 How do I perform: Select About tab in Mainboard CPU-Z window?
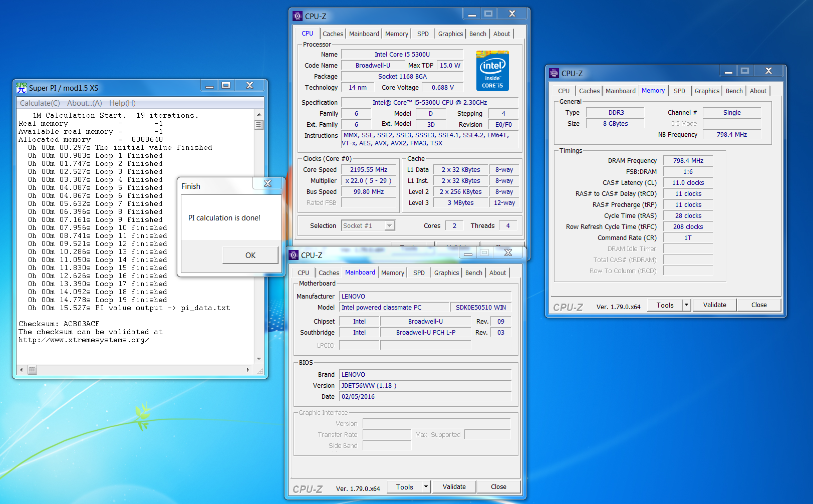coord(498,273)
